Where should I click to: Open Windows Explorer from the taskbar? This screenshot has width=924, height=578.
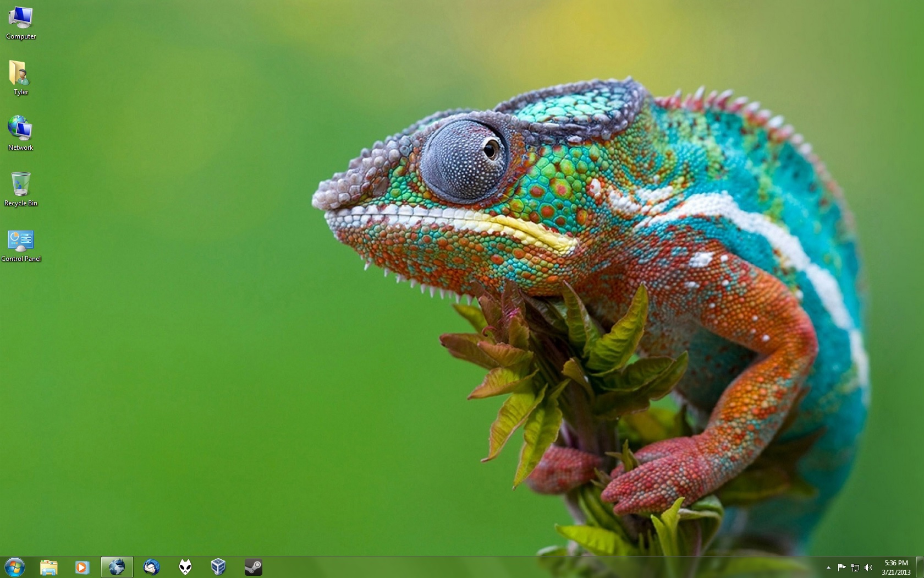[x=49, y=567]
